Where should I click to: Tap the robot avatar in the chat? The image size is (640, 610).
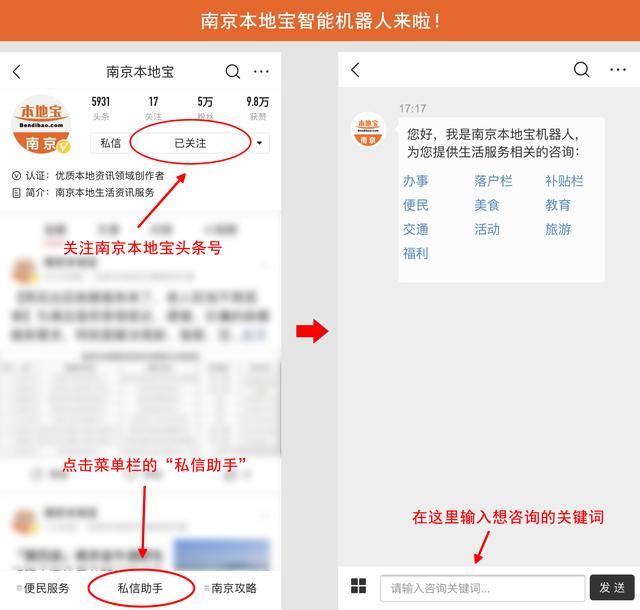click(368, 129)
